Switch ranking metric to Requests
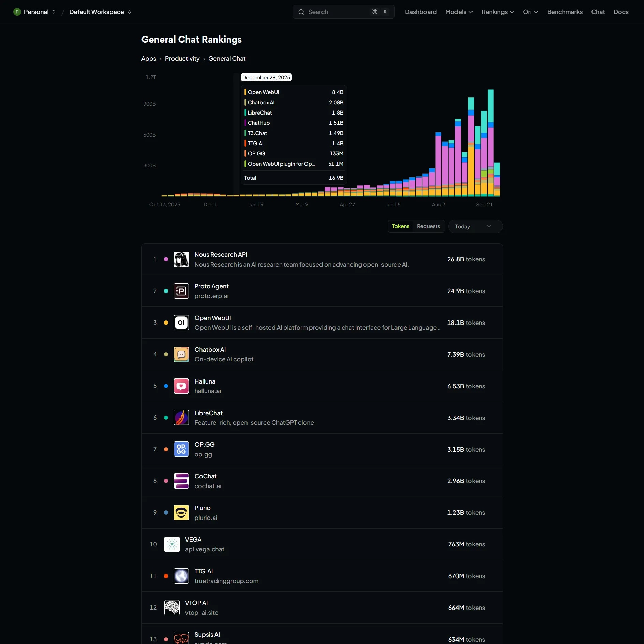 tap(428, 226)
